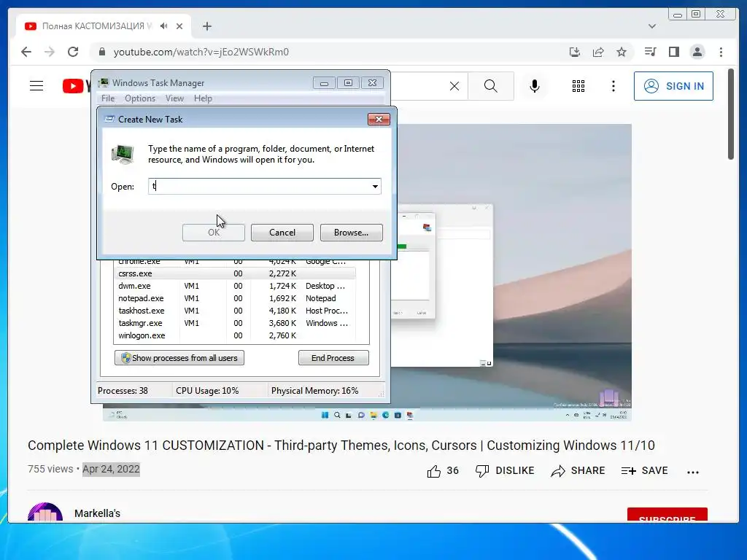Click the red SUBSCRIBE button
Image resolution: width=747 pixels, height=560 pixels.
tap(667, 516)
